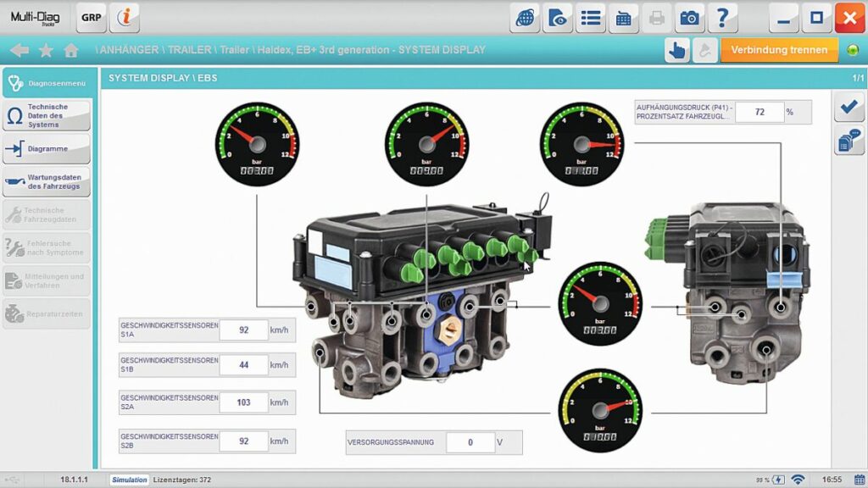
Task: Click the S2A speed sensor value 103
Action: click(243, 402)
